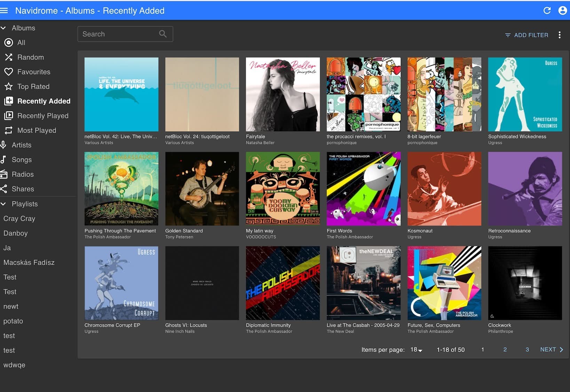Click the Pushing Through The Pavement title

[x=120, y=231]
